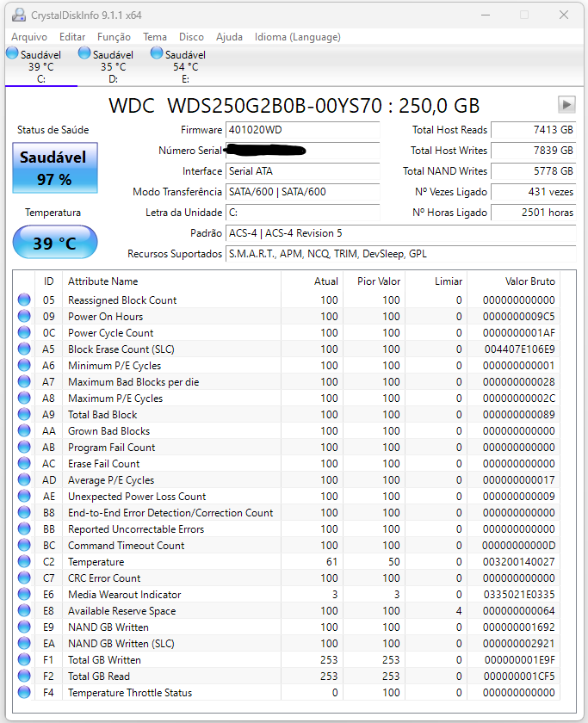The height and width of the screenshot is (723, 588).
Task: Click the Letra da Unidade field C:
Action: pos(302,213)
